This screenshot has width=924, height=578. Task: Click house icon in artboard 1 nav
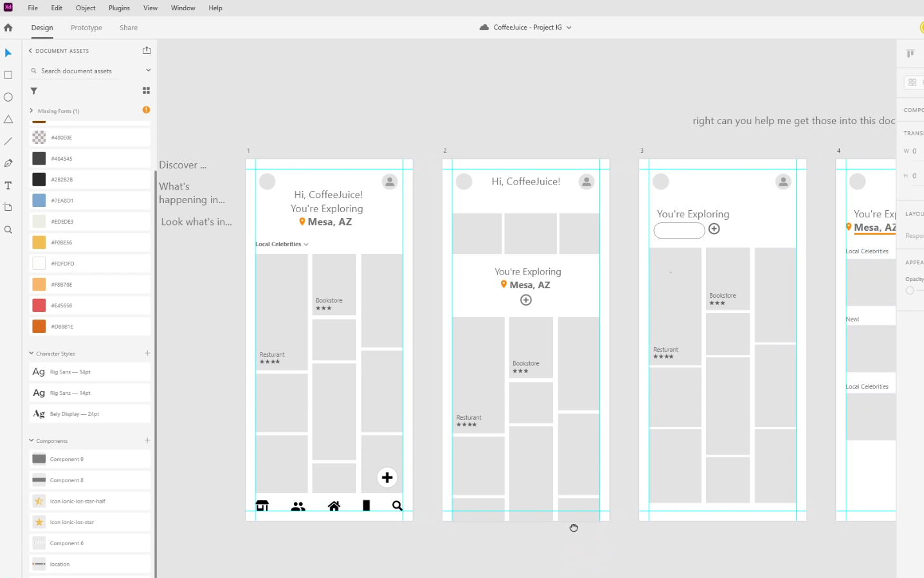[x=334, y=506]
